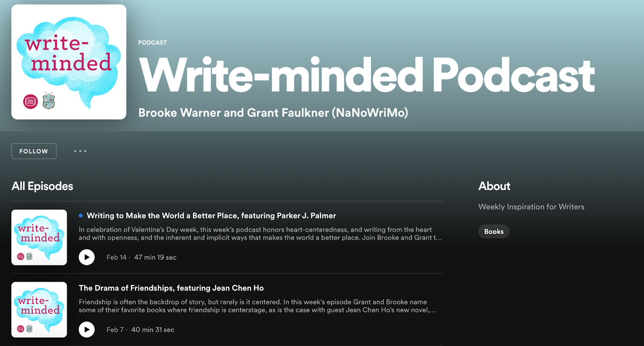Click the Feb 14 episode date
644x346 pixels.
(x=116, y=257)
